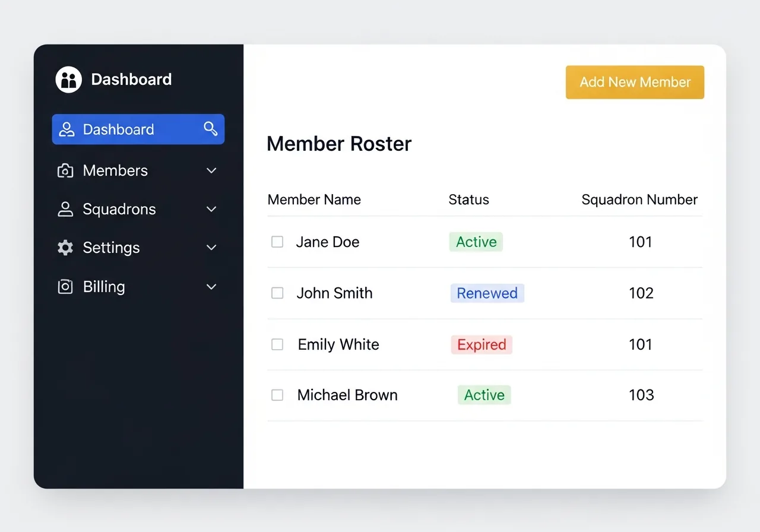Click the Member Roster heading
The image size is (760, 532).
[x=339, y=144]
